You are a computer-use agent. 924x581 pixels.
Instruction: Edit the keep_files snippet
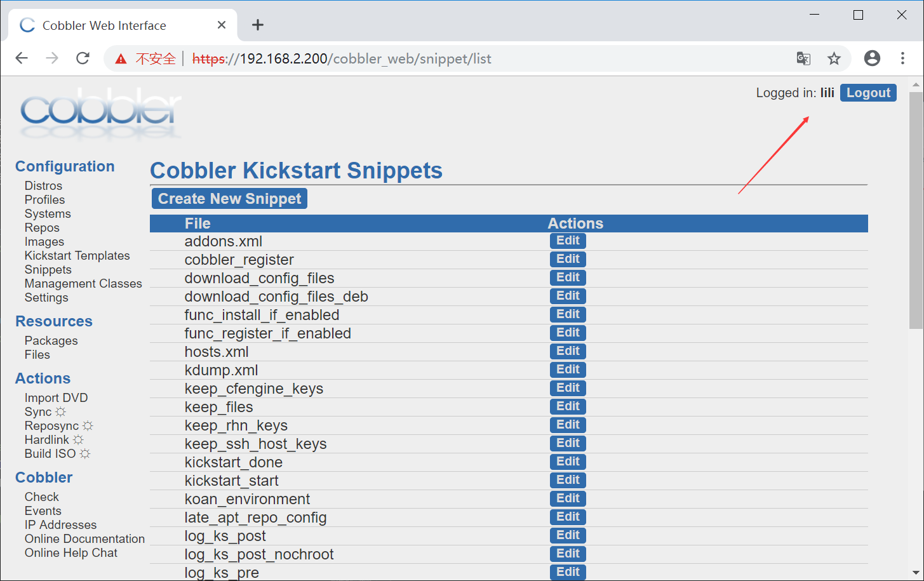click(x=568, y=406)
